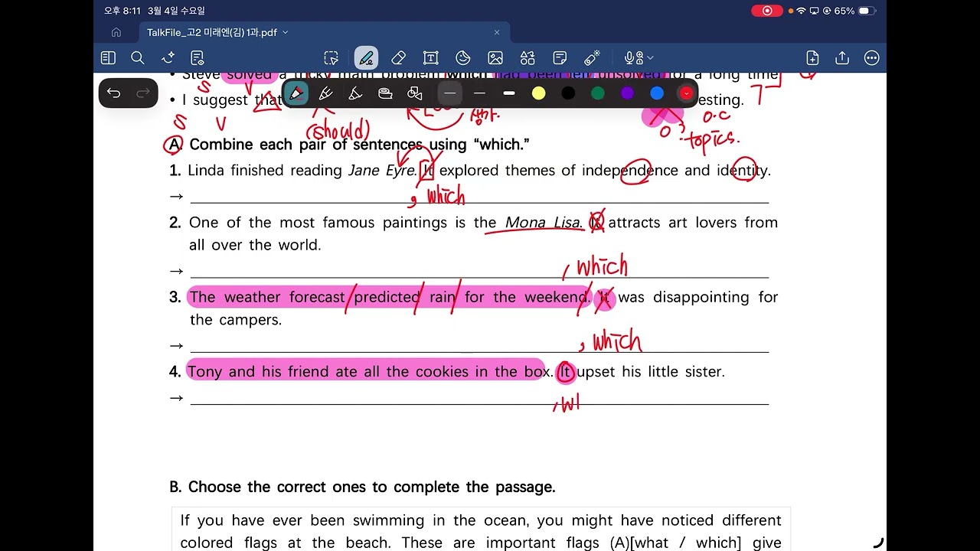Open the page sidebar panel
Screen dimensions: 980x551
point(108,58)
